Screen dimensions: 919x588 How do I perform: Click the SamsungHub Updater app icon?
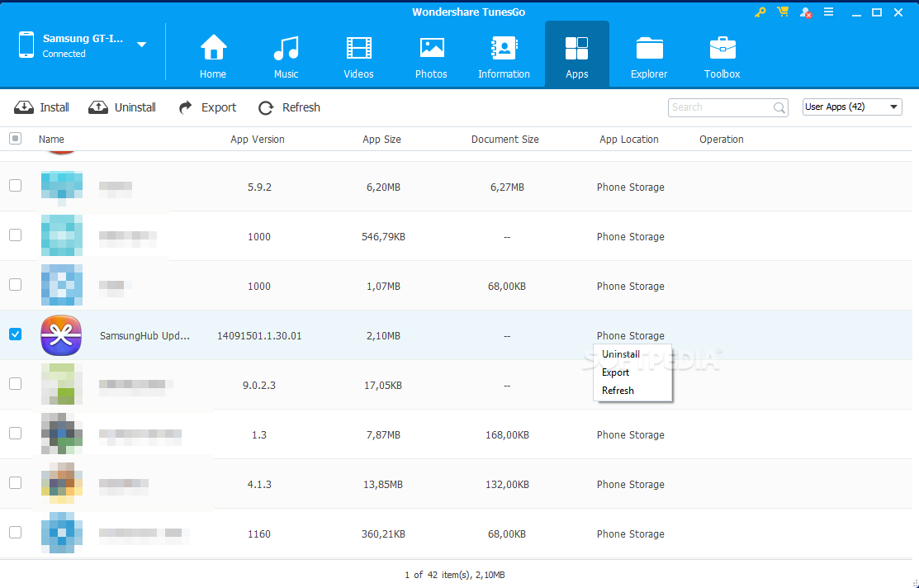pos(61,335)
